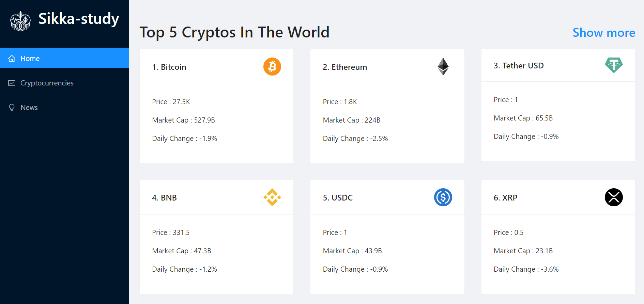Click the orange Bitcoin coin icon
644x304 pixels.
click(272, 67)
